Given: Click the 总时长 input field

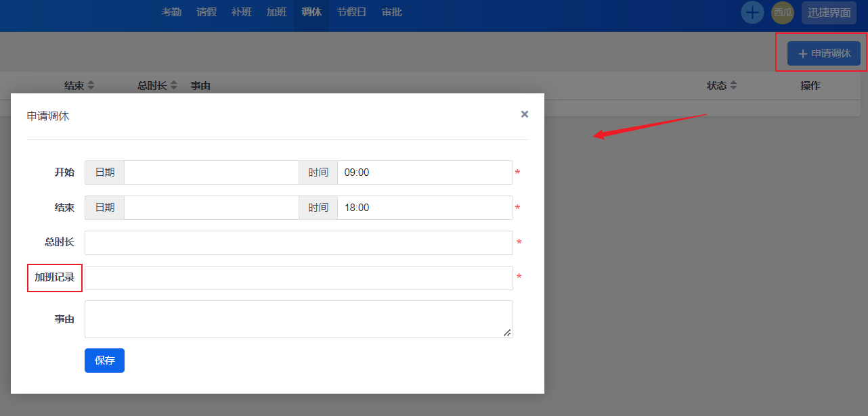Looking at the screenshot, I should pos(299,243).
